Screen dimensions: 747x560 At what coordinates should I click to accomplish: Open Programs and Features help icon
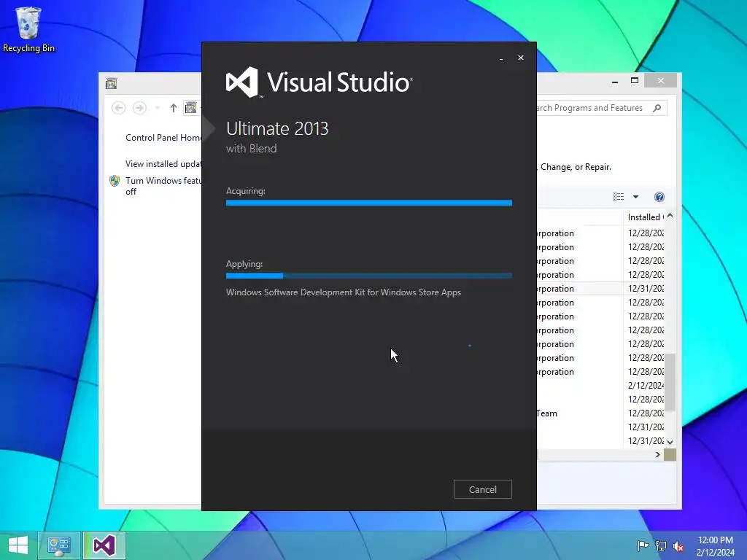(659, 197)
